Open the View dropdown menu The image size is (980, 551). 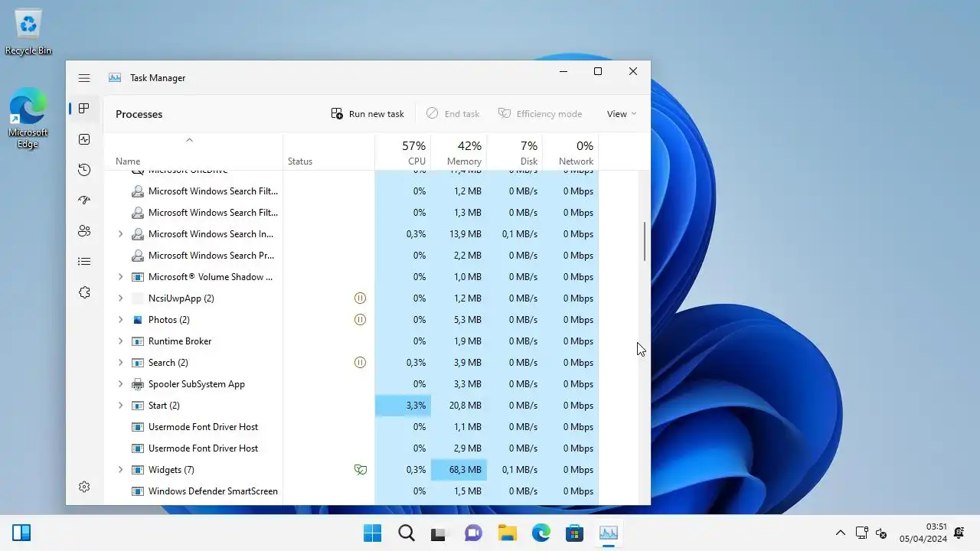(621, 114)
